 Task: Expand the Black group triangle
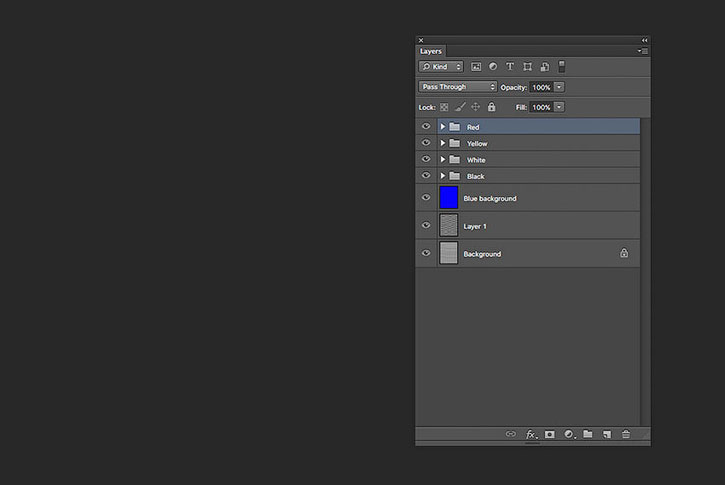pyautogui.click(x=442, y=176)
